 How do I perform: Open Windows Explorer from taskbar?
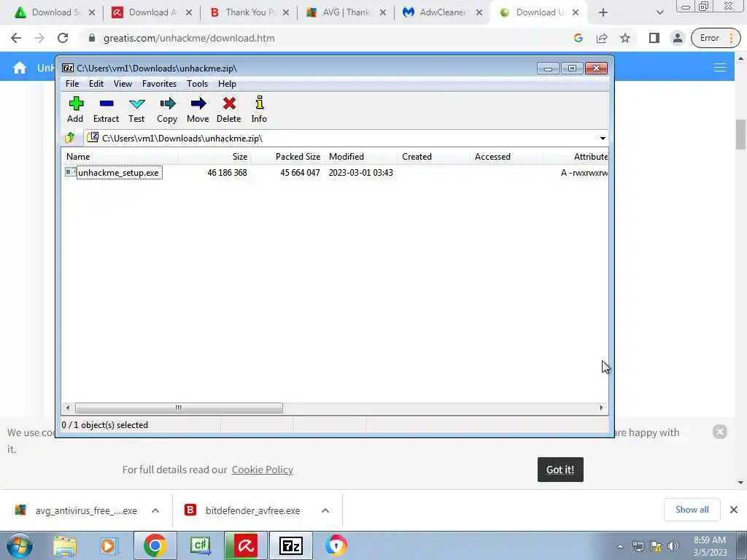coord(65,545)
